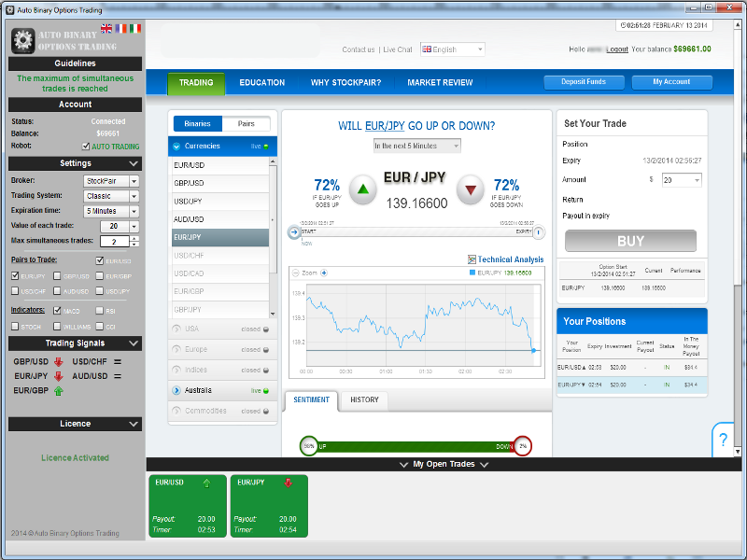Click the sentiment UP/DOWN bar
747x560 pixels.
416,446
